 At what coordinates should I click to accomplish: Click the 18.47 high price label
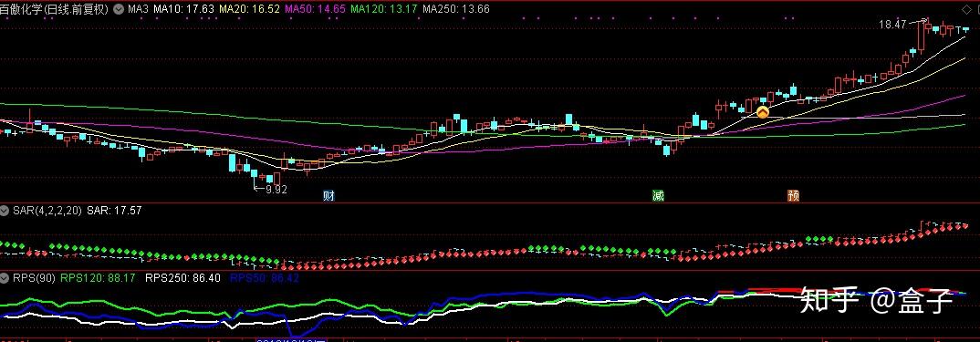tap(891, 25)
